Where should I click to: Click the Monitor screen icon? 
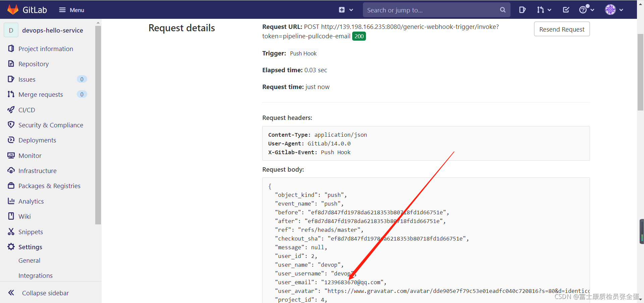[11, 156]
